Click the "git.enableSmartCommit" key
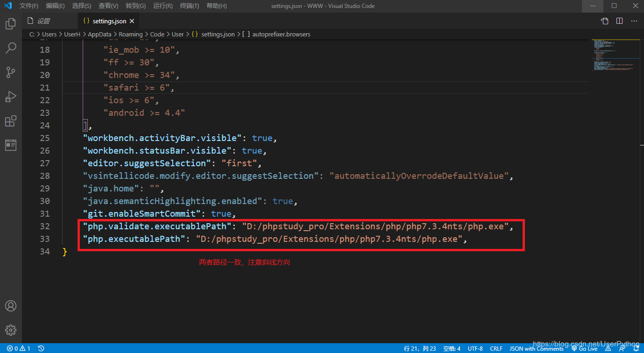This screenshot has width=644, height=353. click(x=142, y=213)
